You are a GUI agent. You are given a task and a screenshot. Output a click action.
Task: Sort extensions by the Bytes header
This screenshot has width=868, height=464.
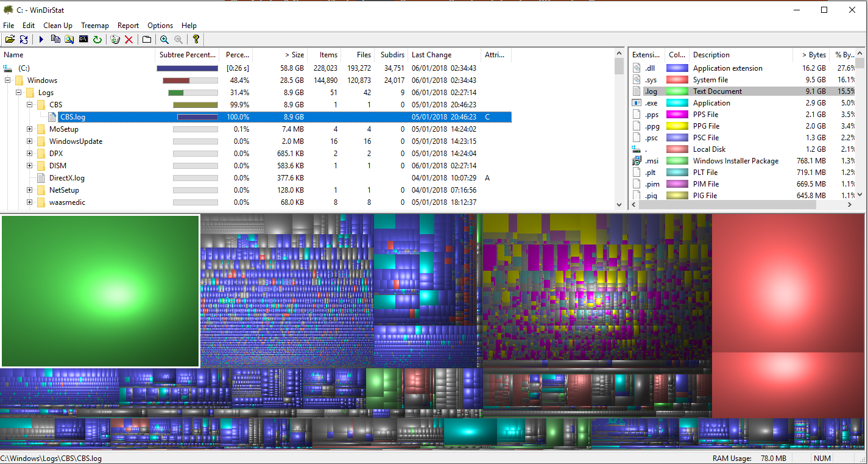point(812,55)
